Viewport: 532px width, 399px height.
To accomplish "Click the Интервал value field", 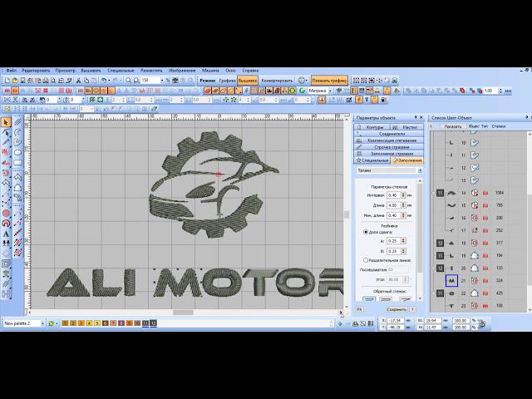I will 393,195.
